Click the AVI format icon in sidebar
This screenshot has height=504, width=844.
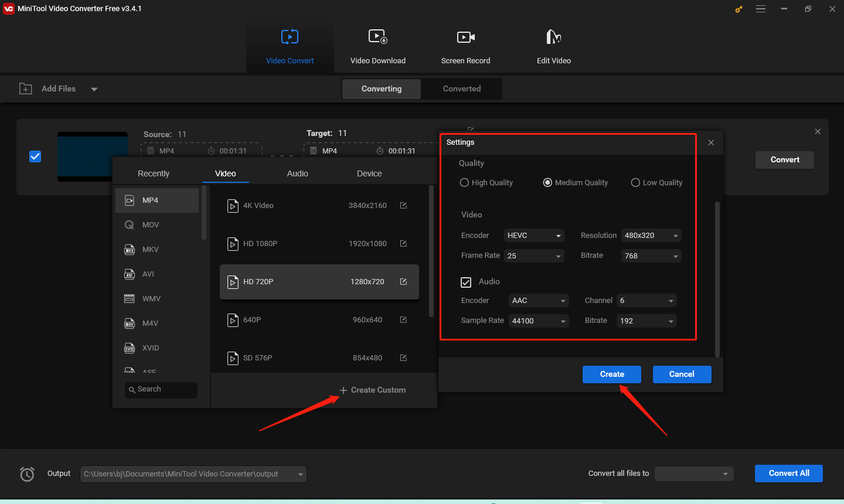point(130,274)
